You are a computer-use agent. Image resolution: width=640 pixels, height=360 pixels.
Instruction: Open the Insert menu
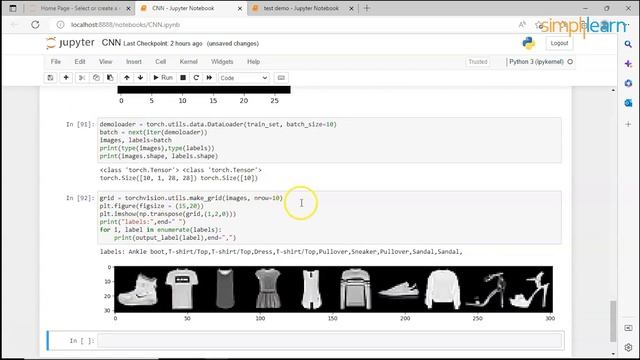(134, 62)
